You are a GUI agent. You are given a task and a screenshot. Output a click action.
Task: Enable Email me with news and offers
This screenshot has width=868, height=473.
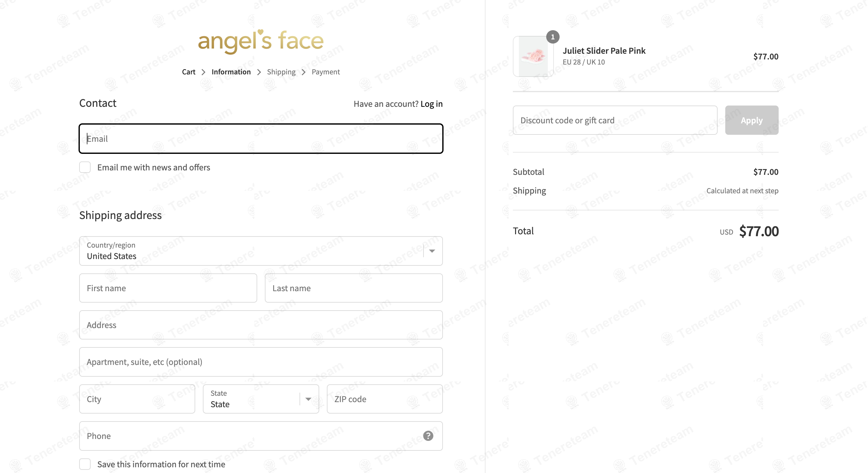click(x=85, y=167)
